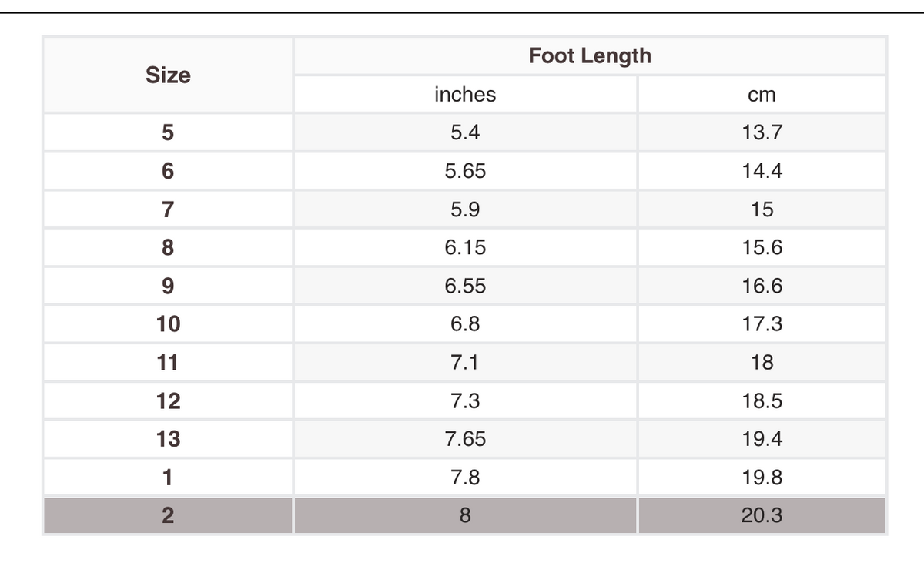
Task: Click the Foot Length header
Action: point(590,55)
